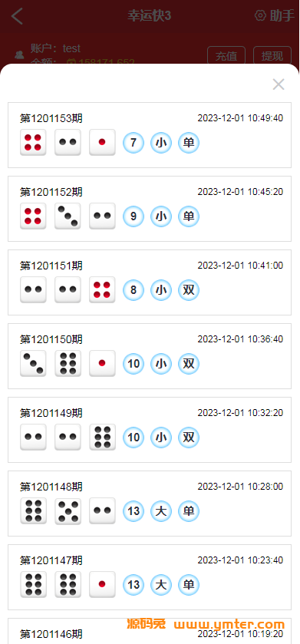The width and height of the screenshot is (300, 644).
Task: Click the 单 badge in period 1201147
Action: (x=189, y=585)
